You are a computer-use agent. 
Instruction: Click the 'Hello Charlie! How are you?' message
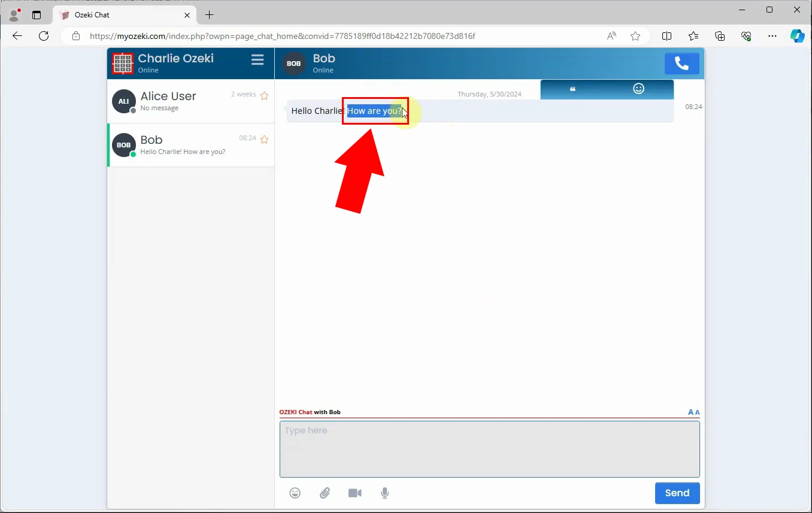pos(480,111)
